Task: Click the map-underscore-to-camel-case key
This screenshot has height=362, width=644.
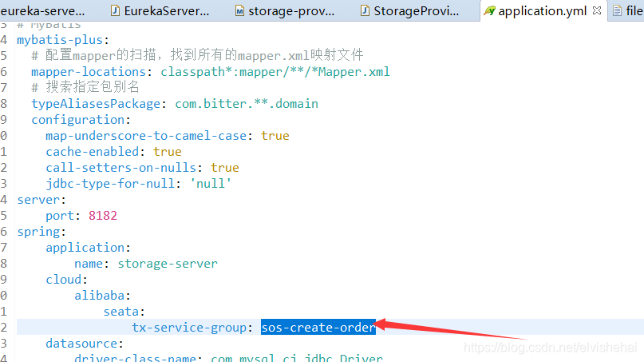Action: (x=146, y=136)
